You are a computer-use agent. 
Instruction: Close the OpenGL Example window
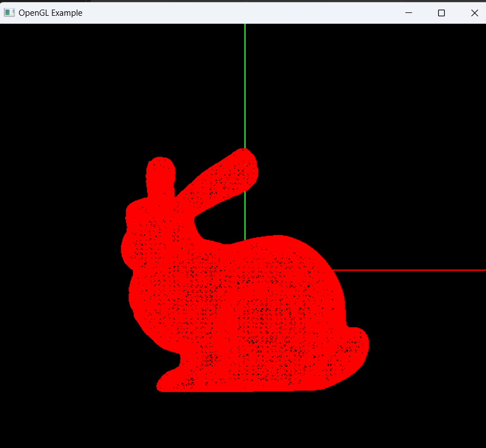click(474, 13)
